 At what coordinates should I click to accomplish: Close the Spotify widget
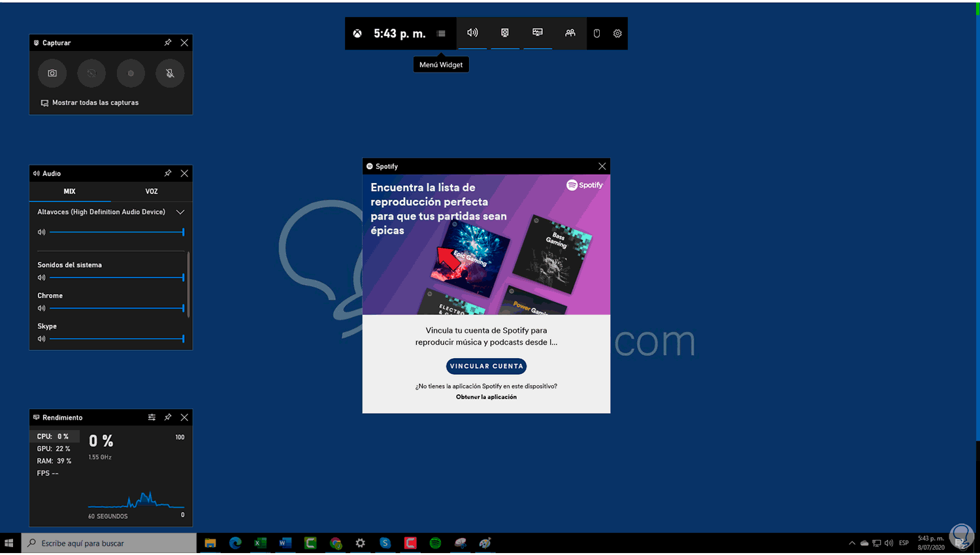click(x=602, y=166)
